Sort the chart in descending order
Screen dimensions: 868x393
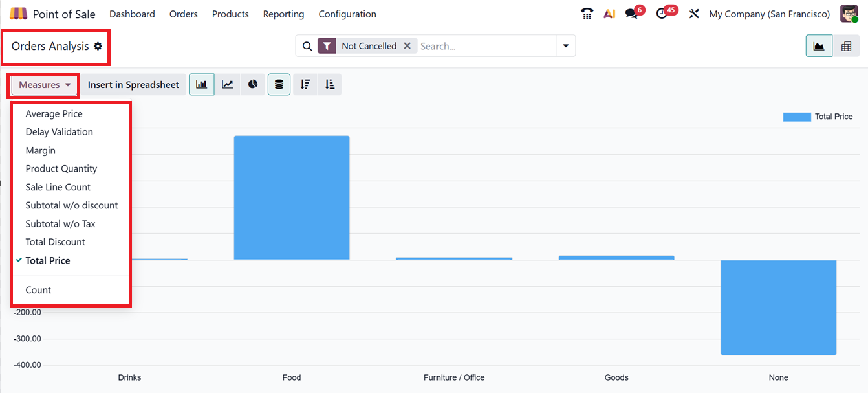pyautogui.click(x=305, y=85)
